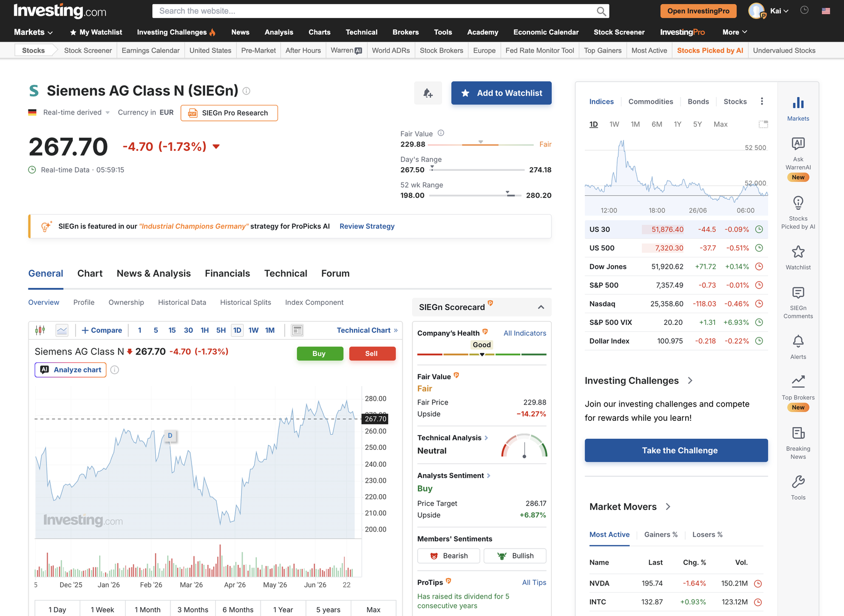Open the More dropdown in navigation
The image size is (844, 616).
tap(735, 32)
